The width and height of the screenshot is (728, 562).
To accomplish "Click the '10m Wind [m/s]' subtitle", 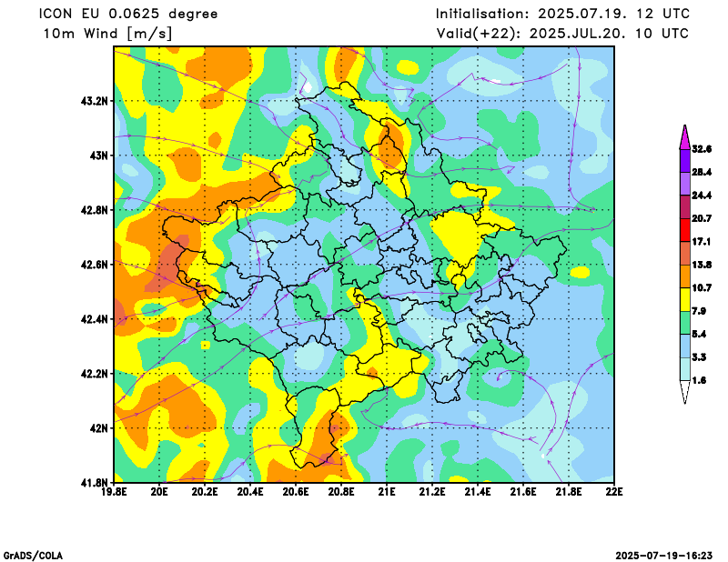I will tap(107, 34).
